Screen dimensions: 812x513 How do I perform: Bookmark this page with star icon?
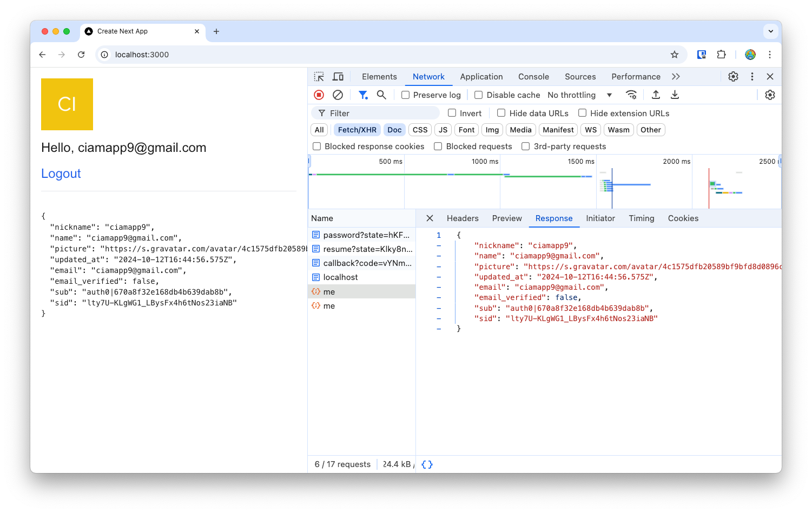[674, 55]
